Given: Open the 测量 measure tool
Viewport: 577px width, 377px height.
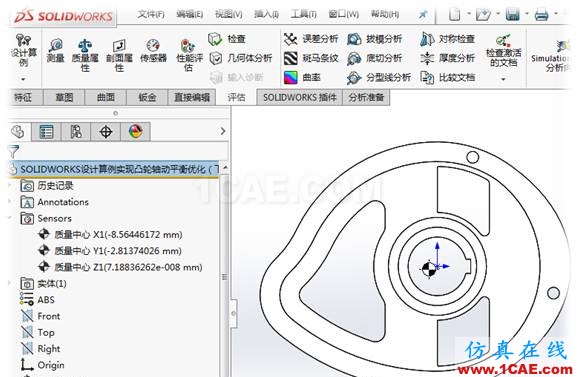Looking at the screenshot, I should 56,50.
